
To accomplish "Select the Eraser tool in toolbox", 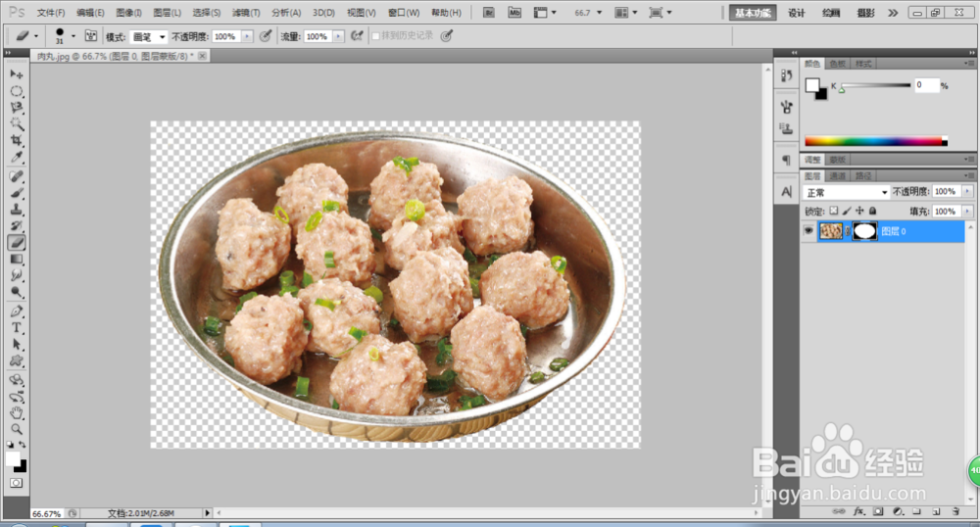I will click(x=17, y=242).
